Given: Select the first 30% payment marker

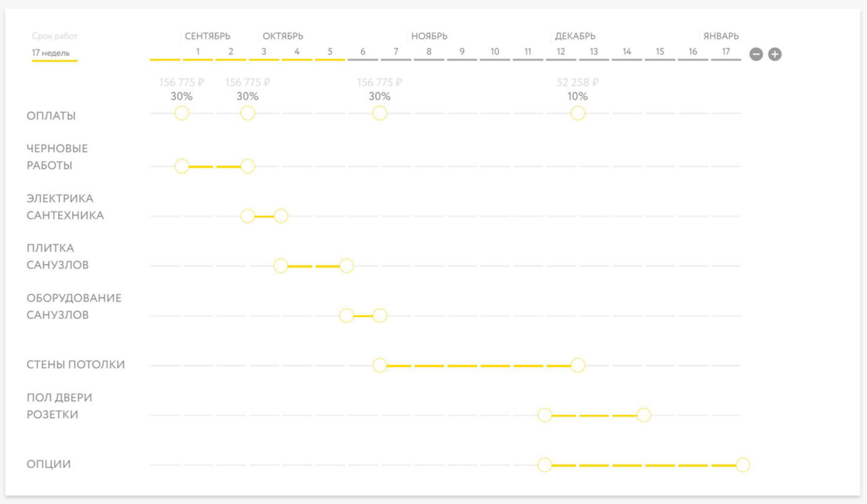Looking at the screenshot, I should (x=182, y=113).
